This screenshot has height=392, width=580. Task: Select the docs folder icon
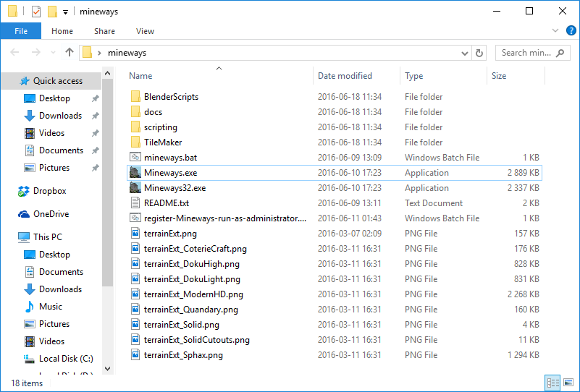coord(135,112)
